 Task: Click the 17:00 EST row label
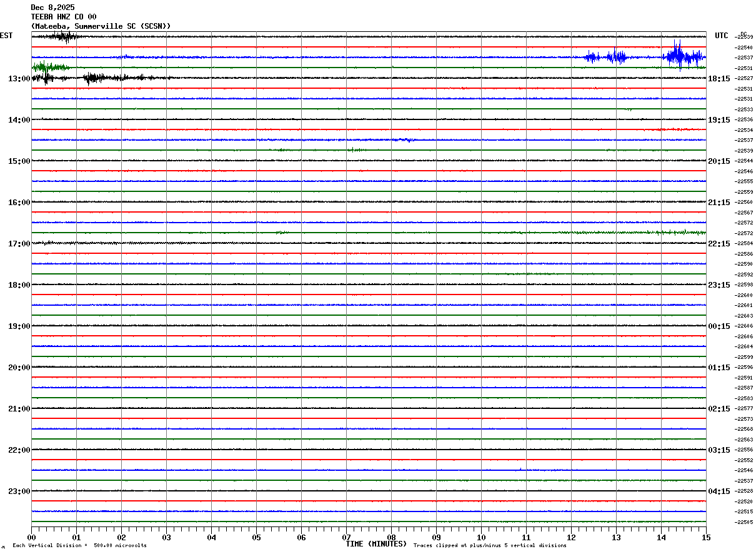coord(19,244)
